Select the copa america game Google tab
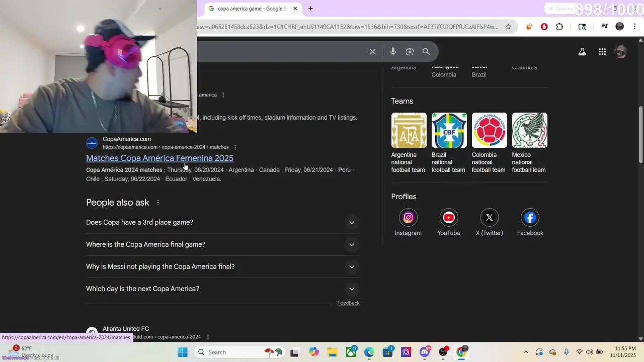 (253, 9)
